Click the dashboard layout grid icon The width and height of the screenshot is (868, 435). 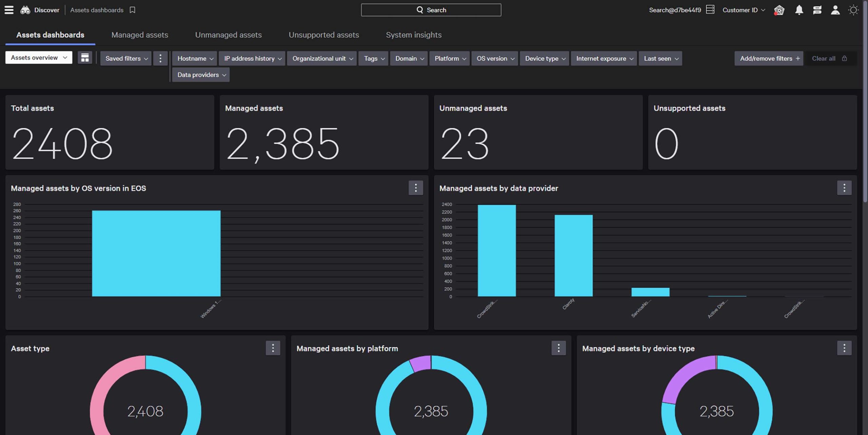(85, 58)
